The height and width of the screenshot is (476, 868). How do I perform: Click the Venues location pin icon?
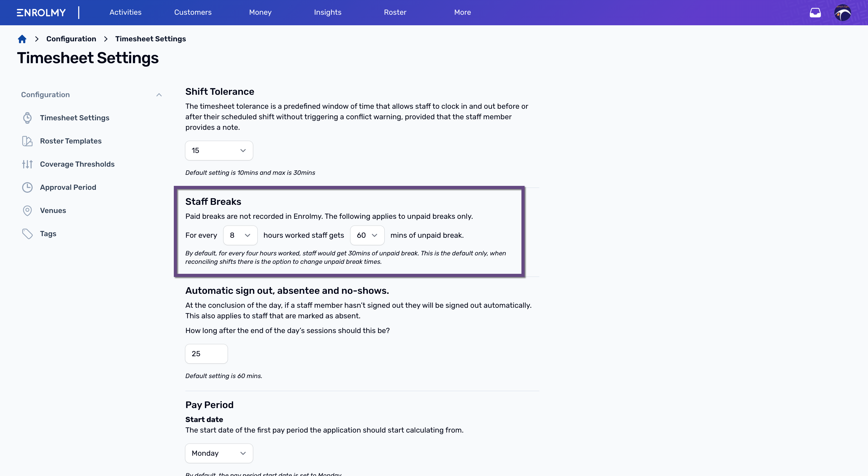point(27,211)
